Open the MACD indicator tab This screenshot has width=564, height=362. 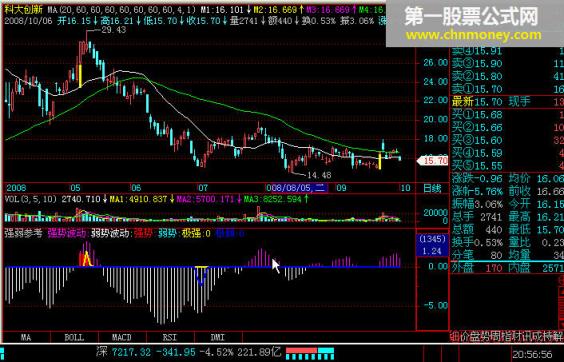pyautogui.click(x=122, y=338)
